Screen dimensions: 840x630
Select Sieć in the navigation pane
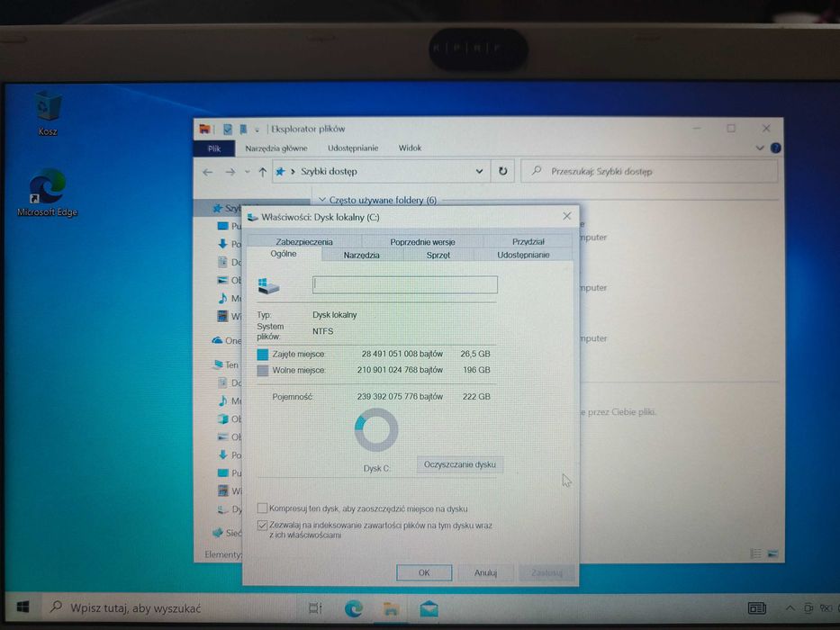tap(228, 533)
